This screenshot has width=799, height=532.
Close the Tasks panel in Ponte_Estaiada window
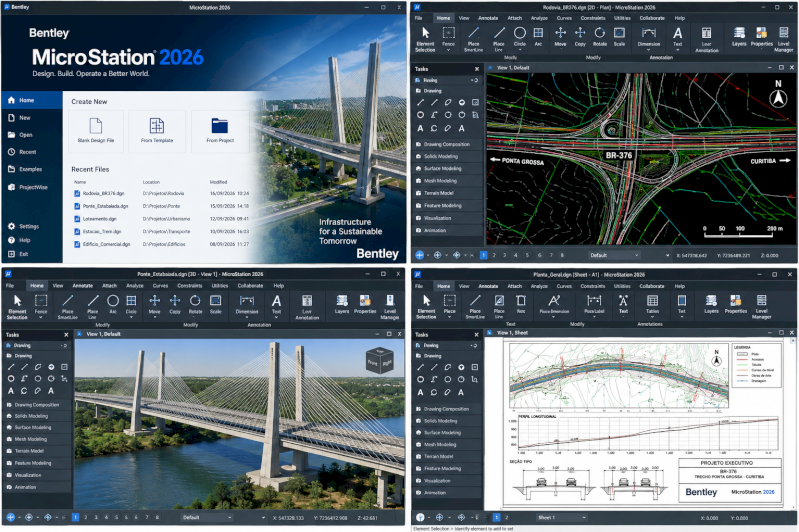pos(66,335)
